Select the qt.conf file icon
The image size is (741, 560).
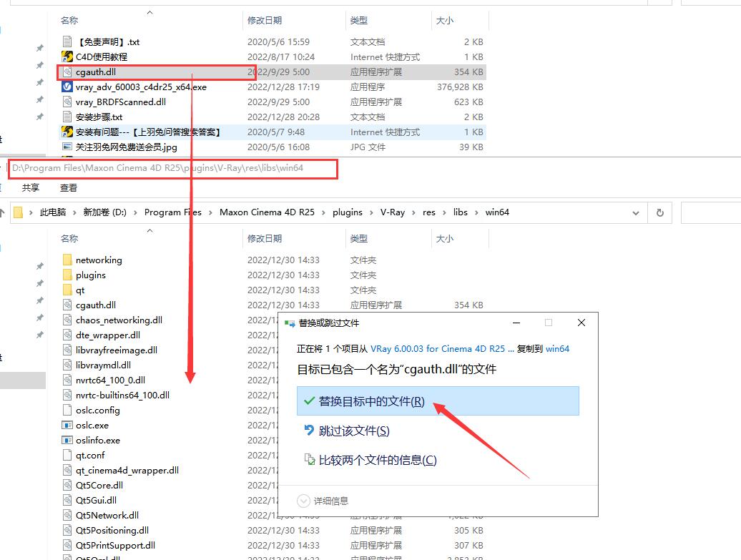[x=67, y=455]
